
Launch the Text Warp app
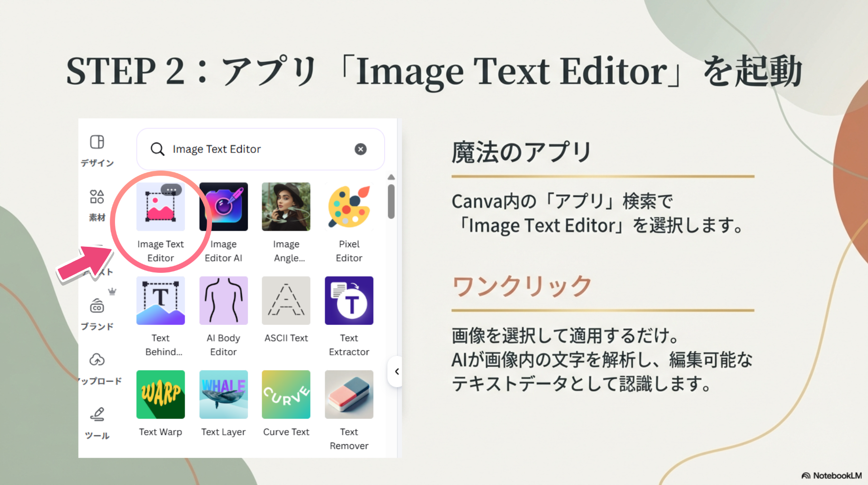160,395
